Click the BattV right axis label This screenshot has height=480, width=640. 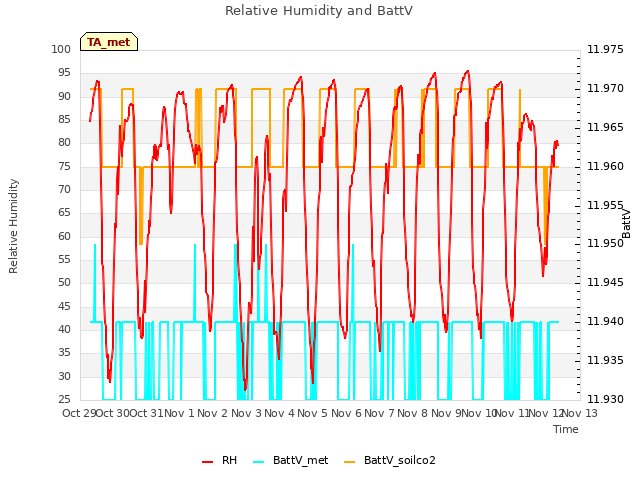(626, 224)
